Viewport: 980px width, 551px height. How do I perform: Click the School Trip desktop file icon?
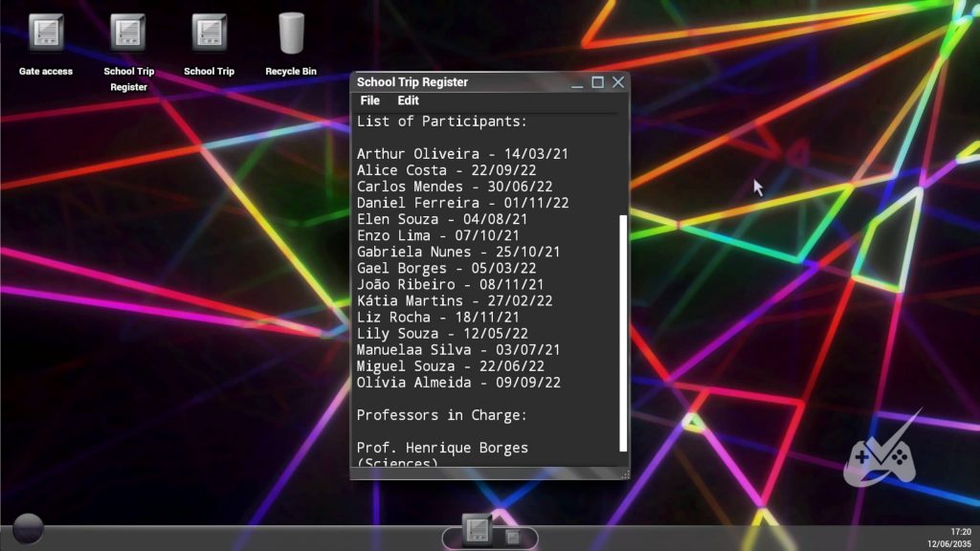point(209,33)
